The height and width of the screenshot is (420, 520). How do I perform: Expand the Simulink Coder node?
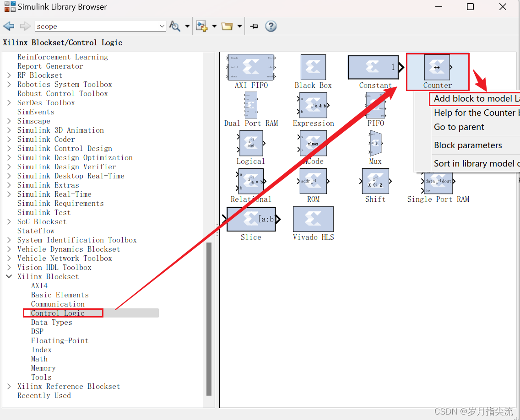9,139
